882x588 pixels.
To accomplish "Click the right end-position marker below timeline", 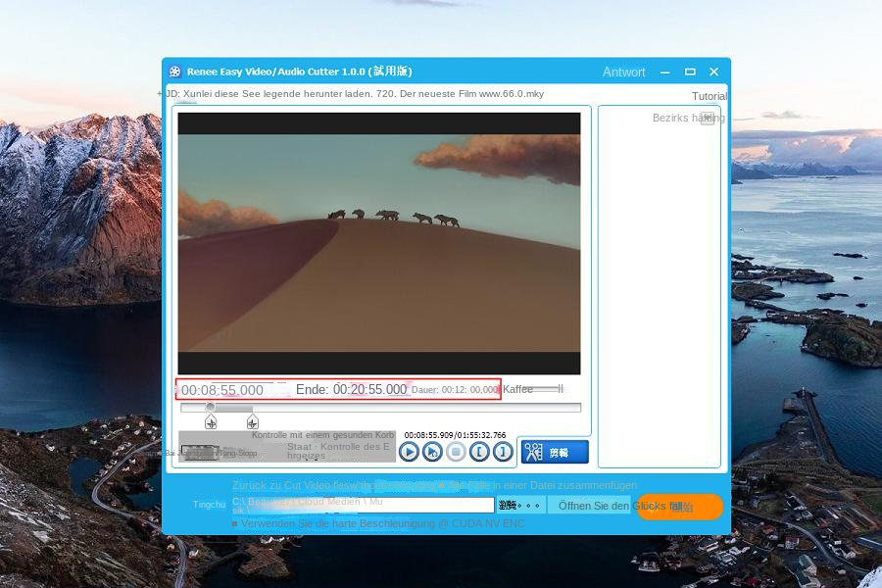I will point(253,421).
